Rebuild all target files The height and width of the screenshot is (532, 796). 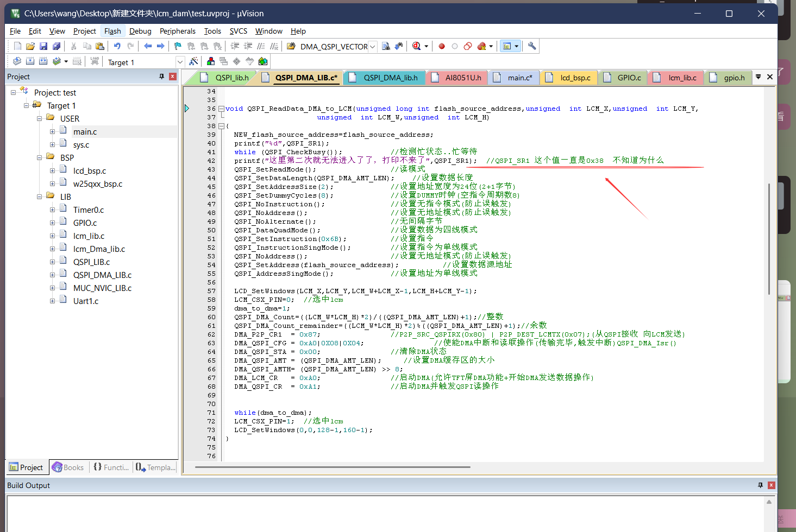43,61
